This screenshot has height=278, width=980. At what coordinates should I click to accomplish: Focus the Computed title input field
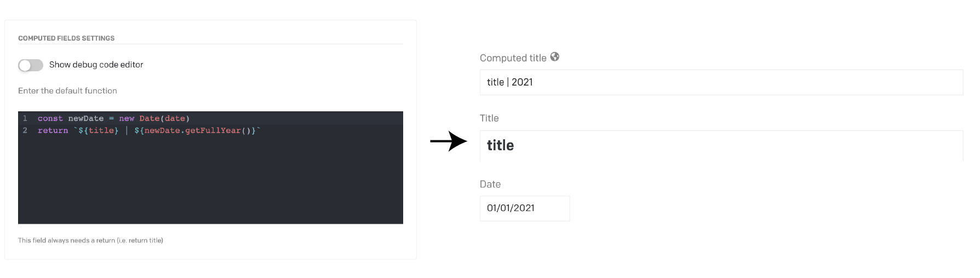click(x=721, y=82)
